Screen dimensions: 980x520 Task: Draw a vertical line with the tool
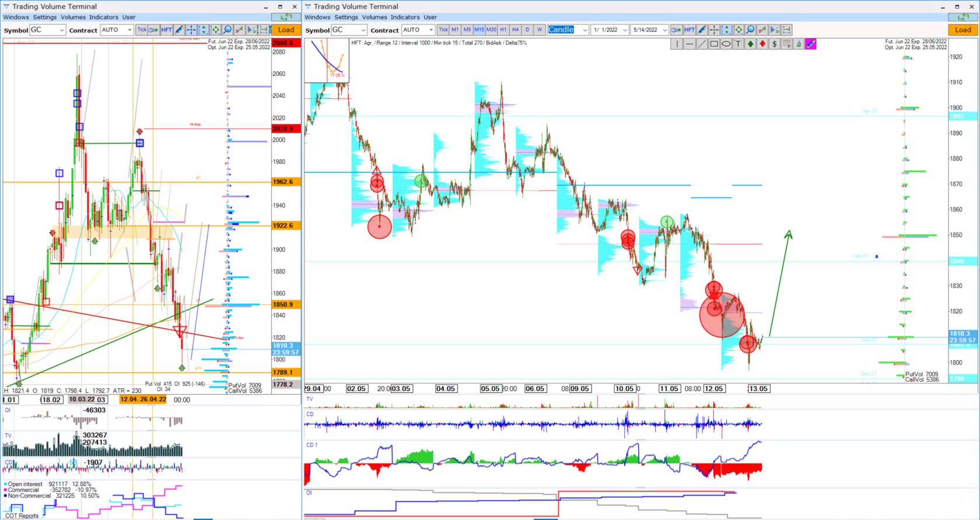click(677, 44)
